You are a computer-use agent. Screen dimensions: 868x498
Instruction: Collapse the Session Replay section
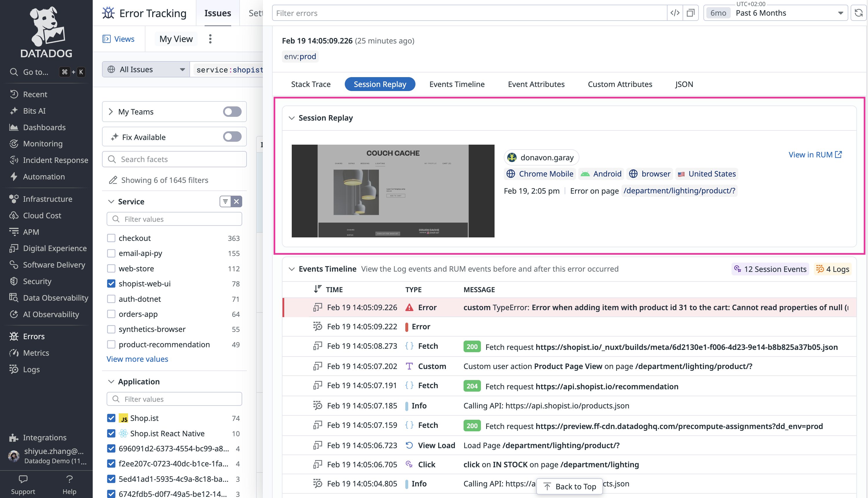pyautogui.click(x=292, y=118)
